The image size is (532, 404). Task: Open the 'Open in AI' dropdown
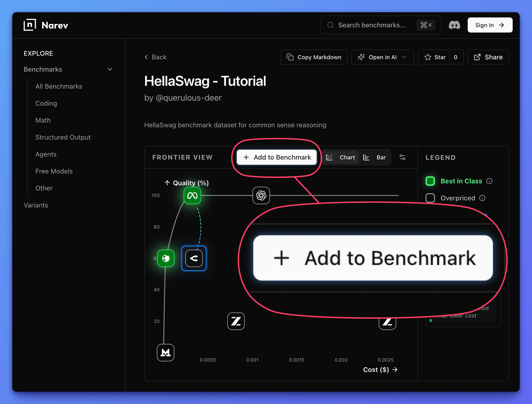click(382, 57)
